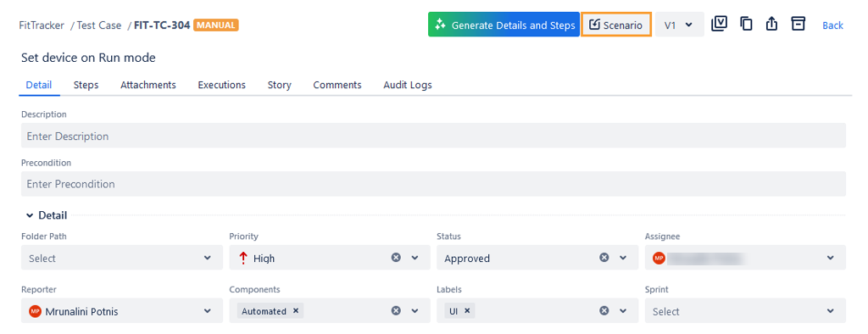
Task: Clear the Approved status value
Action: [x=604, y=258]
